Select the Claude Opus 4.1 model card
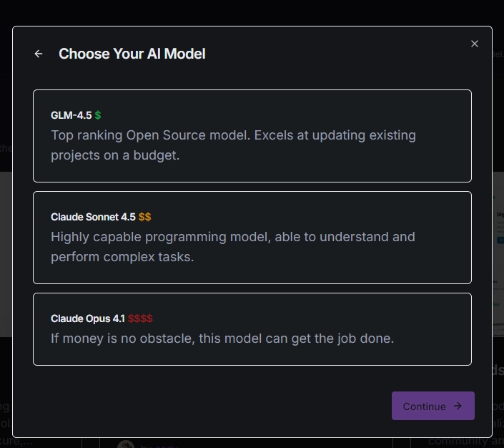 point(252,329)
